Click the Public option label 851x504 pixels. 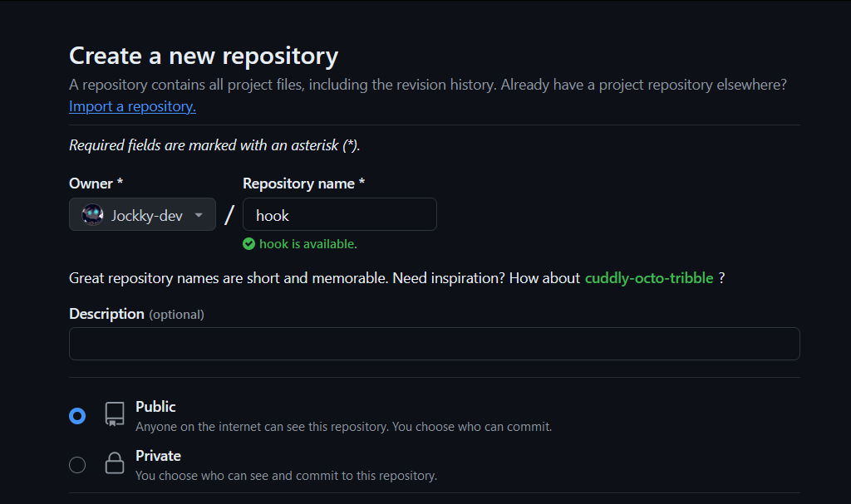[155, 407]
